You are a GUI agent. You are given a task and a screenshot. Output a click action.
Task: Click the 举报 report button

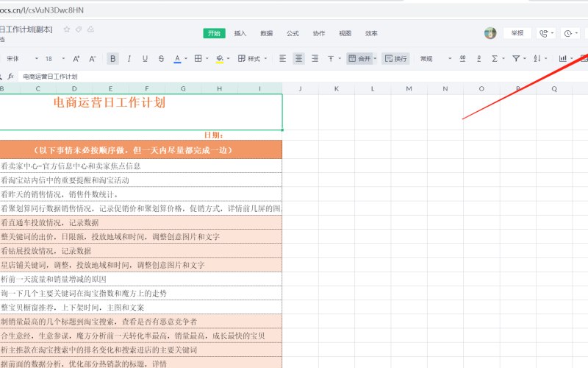[x=517, y=33]
